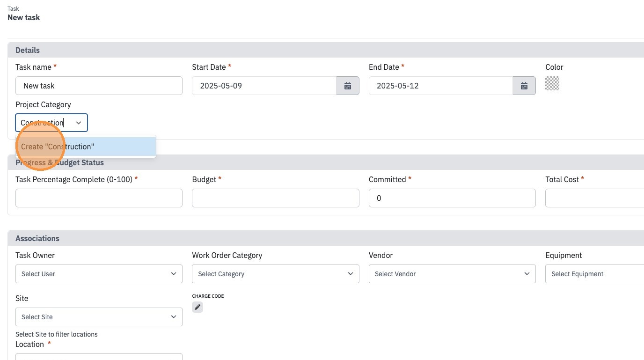Click the Details section header
Image resolution: width=644 pixels, height=360 pixels.
326,50
